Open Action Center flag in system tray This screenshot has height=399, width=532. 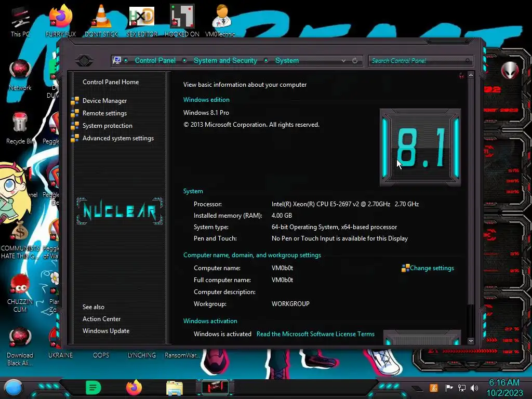point(449,388)
